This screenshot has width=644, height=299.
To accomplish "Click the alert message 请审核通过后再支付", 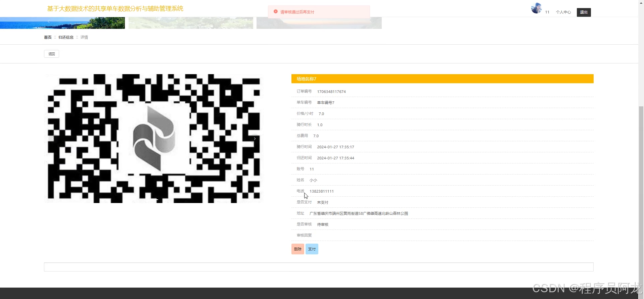I will click(297, 12).
